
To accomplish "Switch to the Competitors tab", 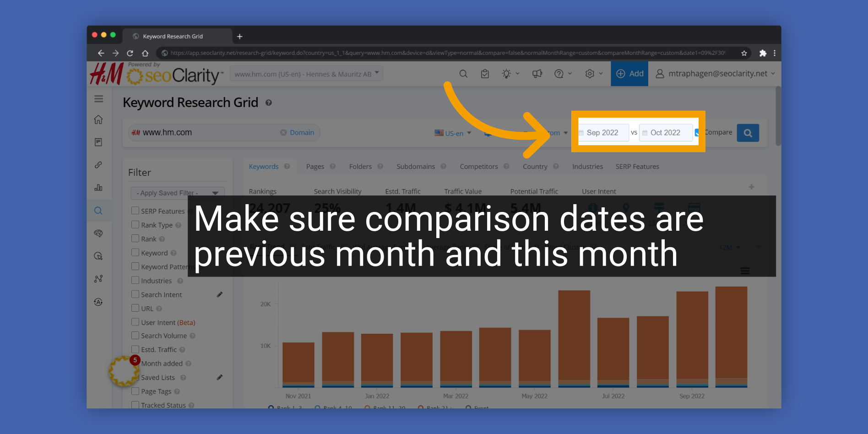I will pyautogui.click(x=479, y=166).
